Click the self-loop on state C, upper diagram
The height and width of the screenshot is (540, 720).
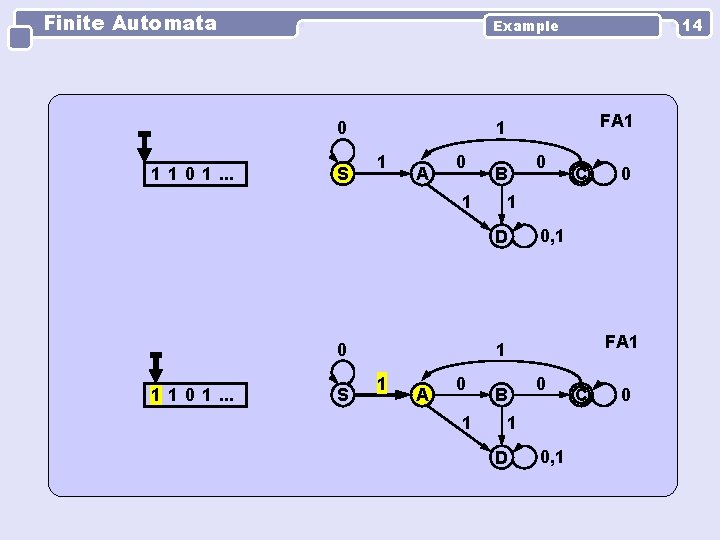tap(604, 173)
